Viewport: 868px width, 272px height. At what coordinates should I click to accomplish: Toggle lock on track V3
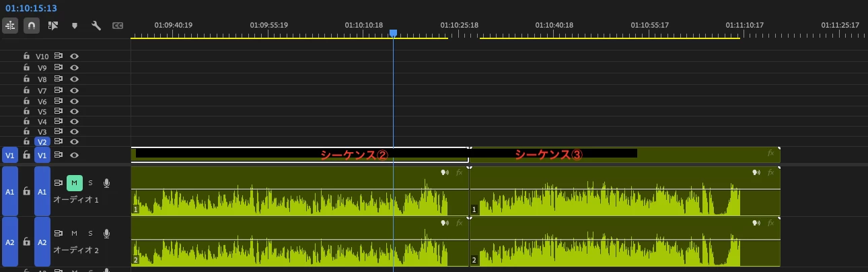pos(26,132)
